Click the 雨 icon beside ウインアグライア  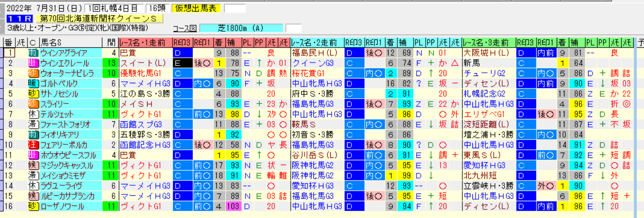pyautogui.click(x=33, y=53)
